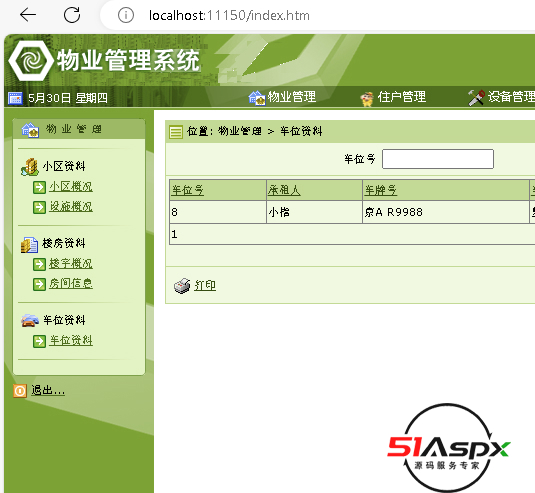This screenshot has width=535, height=493.
Task: Sort table by 承租人 column header
Action: pyautogui.click(x=284, y=190)
